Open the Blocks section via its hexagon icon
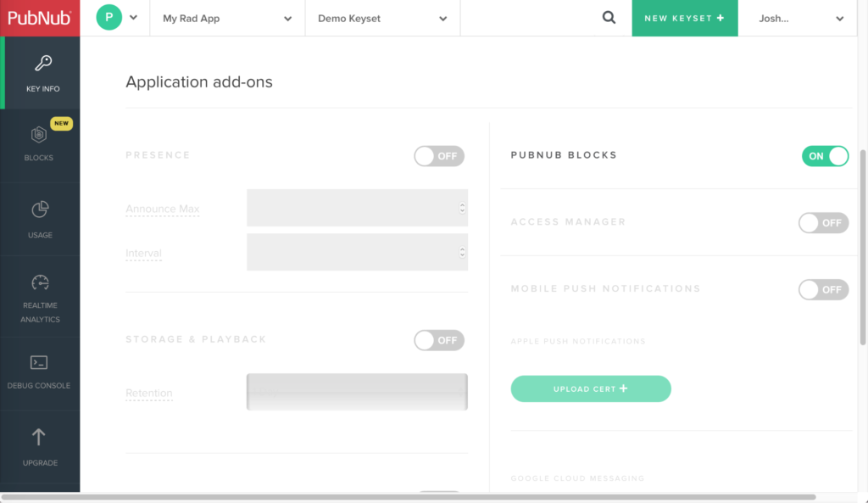Viewport: 868px width, 503px height. pos(39,133)
